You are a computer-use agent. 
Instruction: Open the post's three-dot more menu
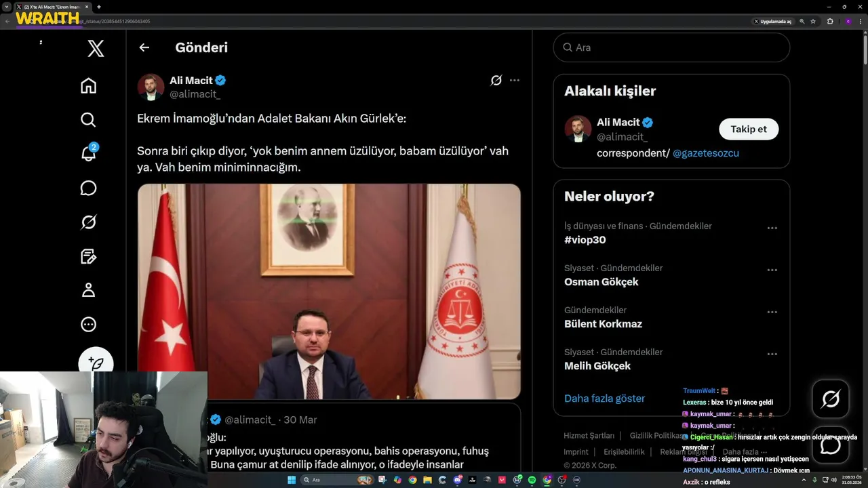tap(515, 81)
